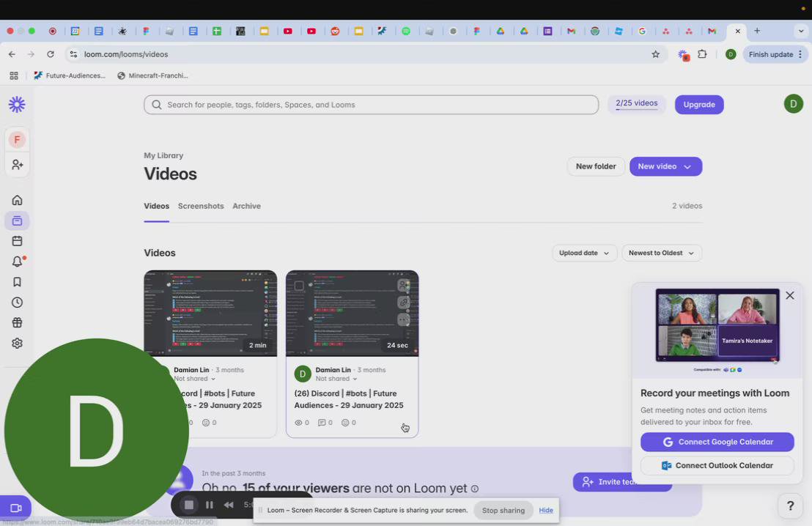This screenshot has height=526, width=812.
Task: Switch to the Screenshots tab
Action: click(x=201, y=206)
